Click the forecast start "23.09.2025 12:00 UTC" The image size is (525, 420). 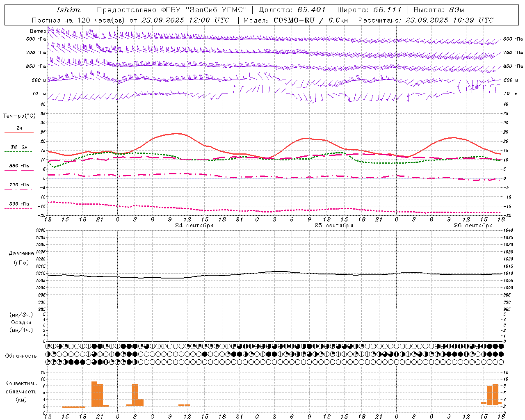point(185,20)
